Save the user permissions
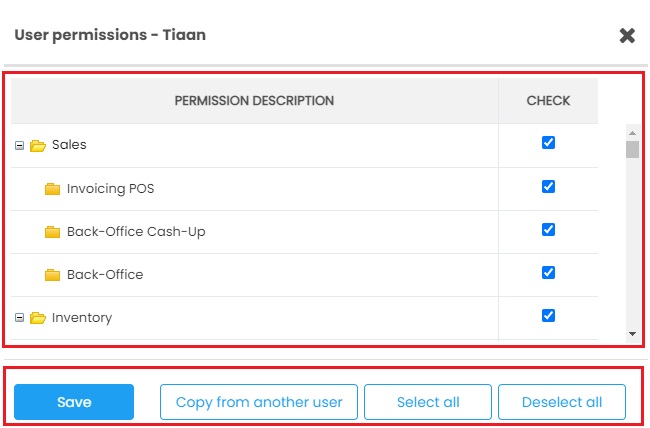Image resolution: width=650 pixels, height=428 pixels. (x=74, y=402)
